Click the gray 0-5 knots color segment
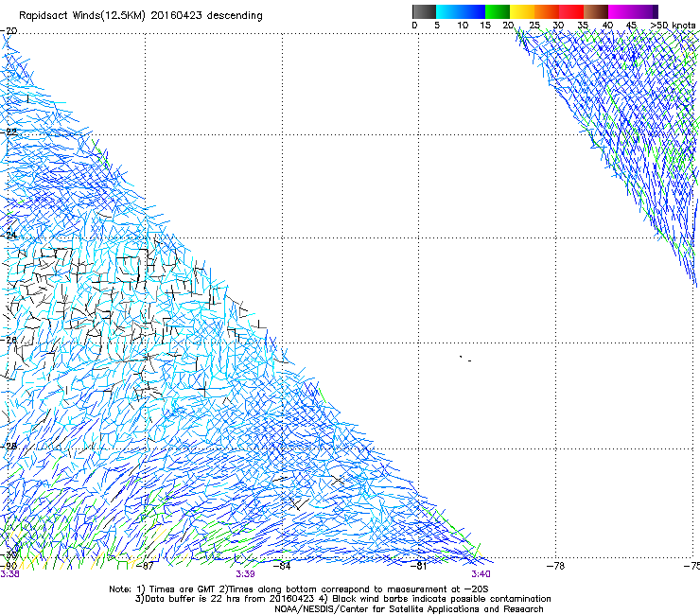700x615 pixels. click(x=424, y=11)
